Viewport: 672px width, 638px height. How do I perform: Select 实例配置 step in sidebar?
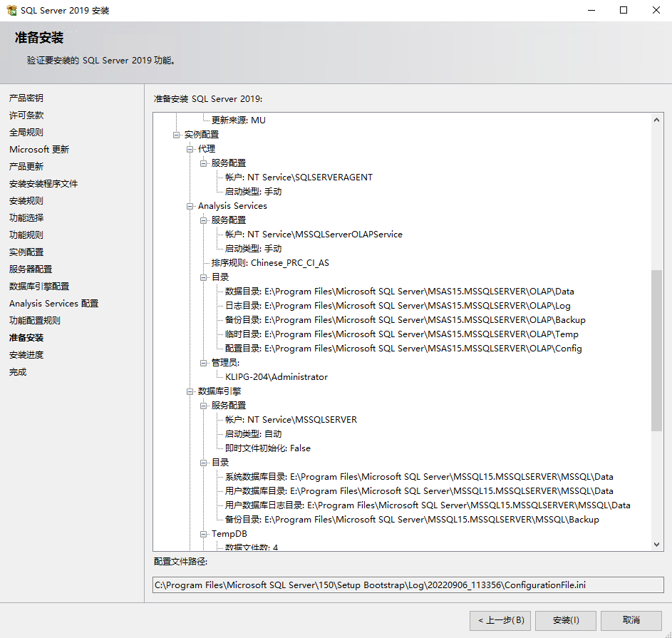26,252
